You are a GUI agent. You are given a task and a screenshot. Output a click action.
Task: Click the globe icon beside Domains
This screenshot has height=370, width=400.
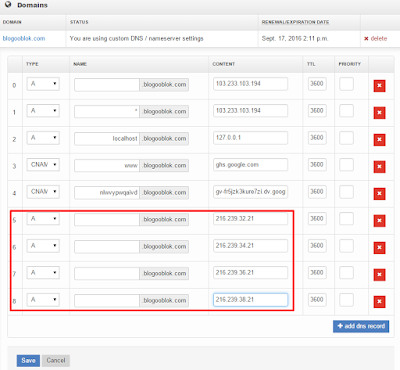pos(8,5)
